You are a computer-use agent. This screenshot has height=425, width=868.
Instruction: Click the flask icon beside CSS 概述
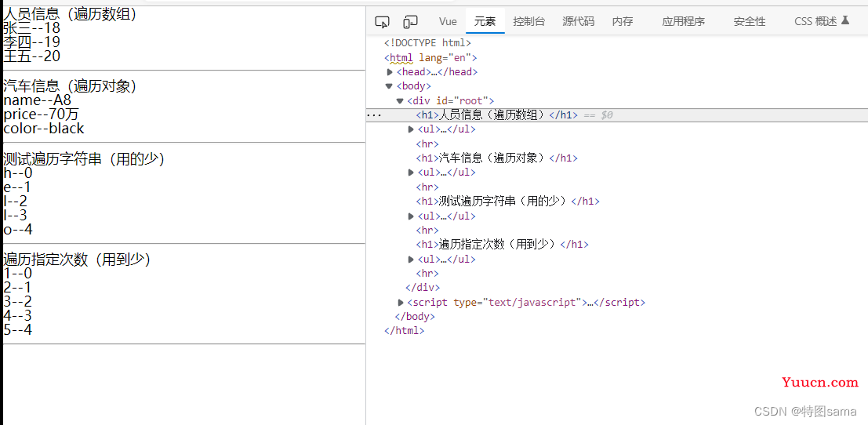click(x=844, y=20)
